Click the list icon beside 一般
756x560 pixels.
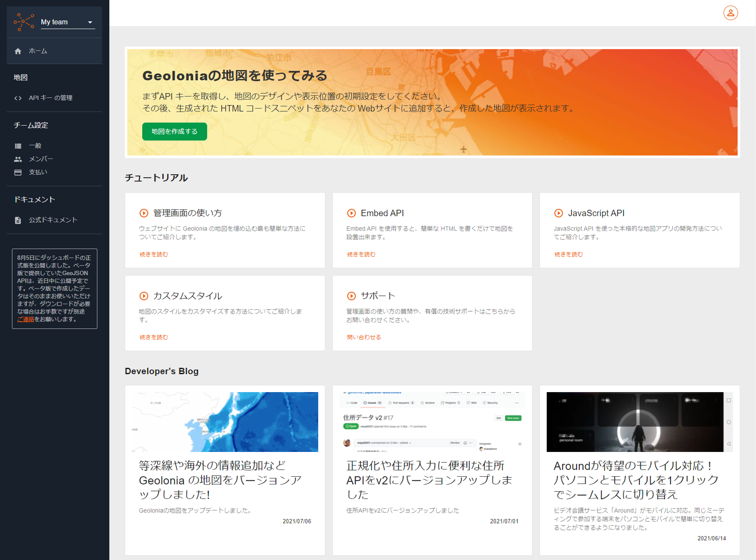pyautogui.click(x=18, y=145)
